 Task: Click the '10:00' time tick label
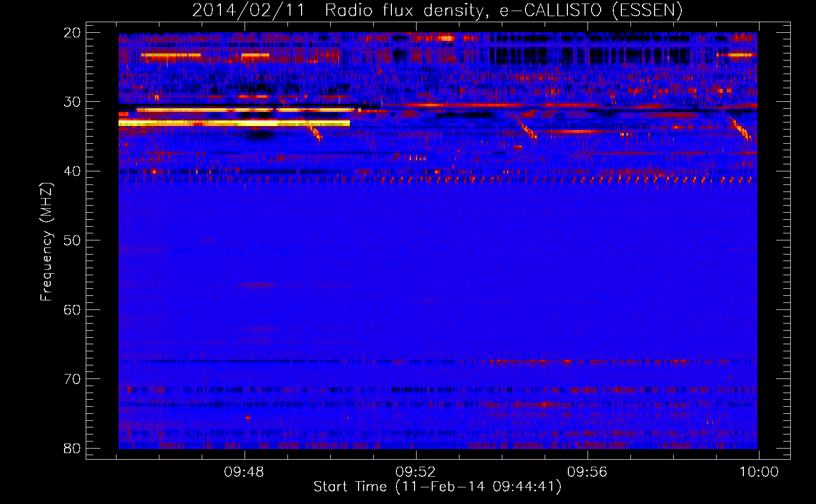[759, 472]
